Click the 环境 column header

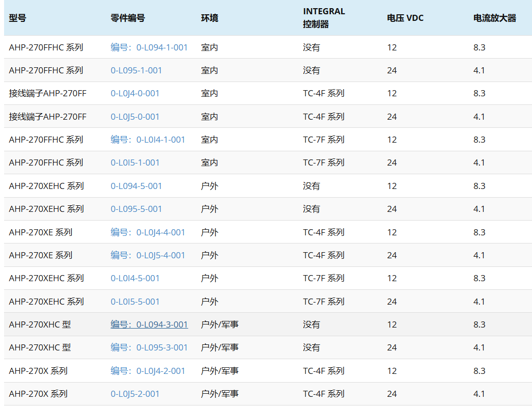pos(209,18)
